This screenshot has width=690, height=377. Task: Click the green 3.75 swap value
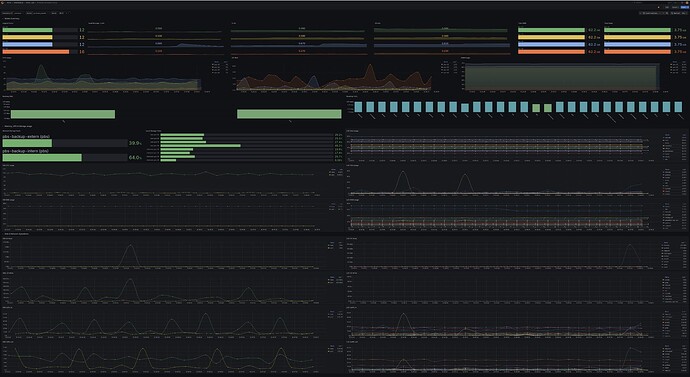(x=679, y=30)
